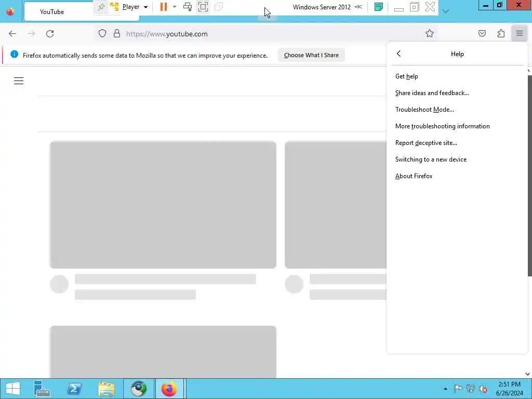Open the Firefox hamburger application menu
Viewport: 532px width, 399px height.
pyautogui.click(x=520, y=33)
